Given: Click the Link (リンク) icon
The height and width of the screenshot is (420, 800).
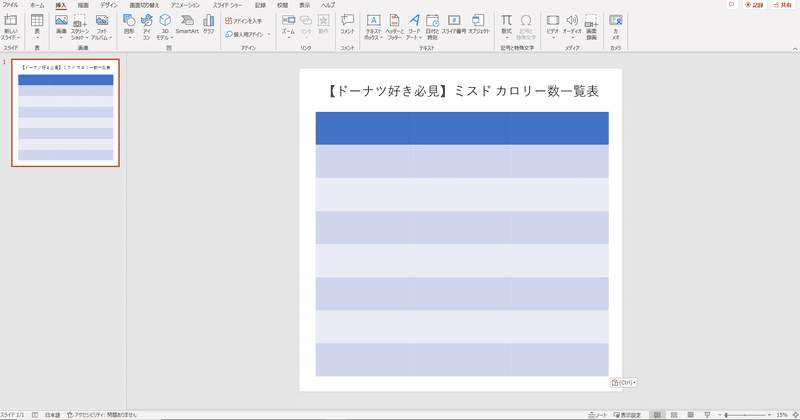Looking at the screenshot, I should click(306, 20).
